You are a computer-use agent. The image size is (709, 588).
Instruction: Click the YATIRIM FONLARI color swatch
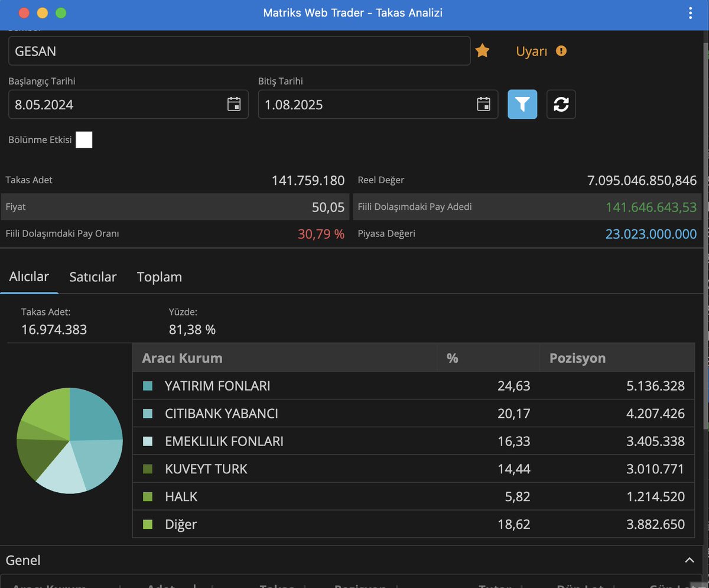[148, 386]
